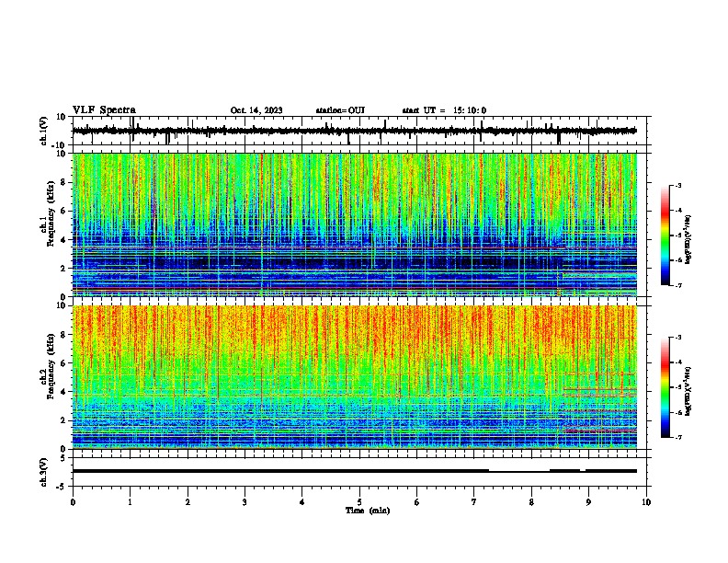Click the time axis tick label '3'
The height and width of the screenshot is (563, 728).
(x=245, y=502)
